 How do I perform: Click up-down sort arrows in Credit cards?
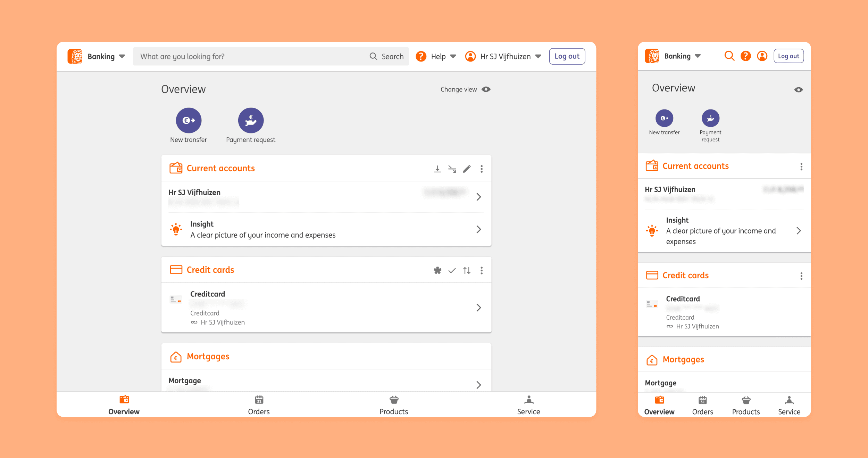pos(467,270)
